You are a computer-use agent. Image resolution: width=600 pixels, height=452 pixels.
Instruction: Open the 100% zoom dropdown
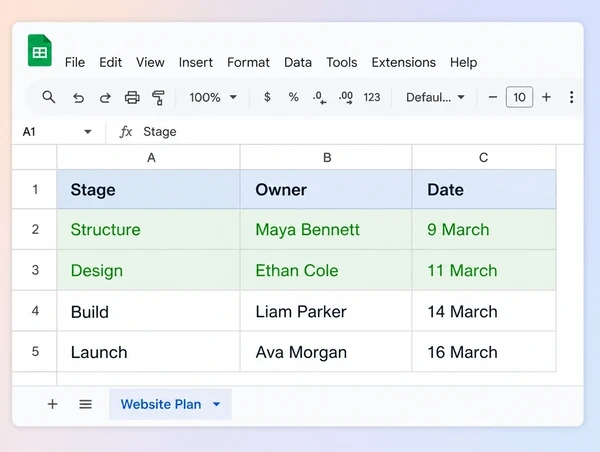pyautogui.click(x=213, y=97)
